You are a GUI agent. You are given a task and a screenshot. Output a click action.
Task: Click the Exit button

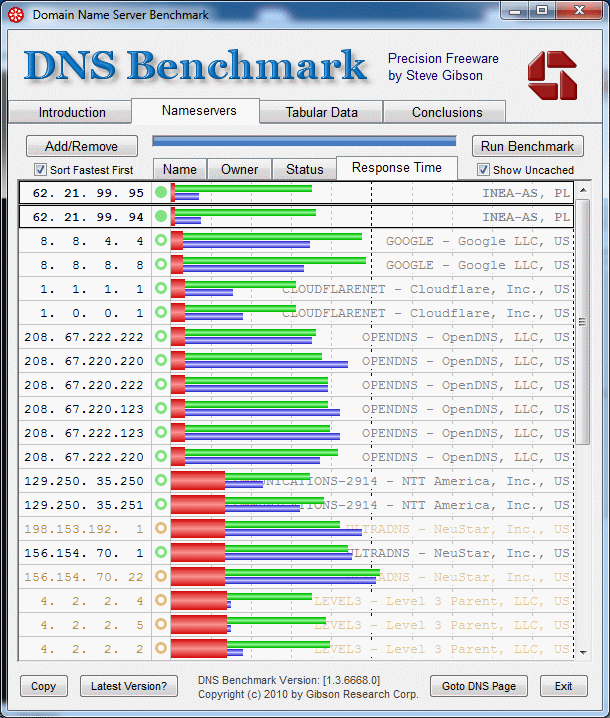pos(564,686)
